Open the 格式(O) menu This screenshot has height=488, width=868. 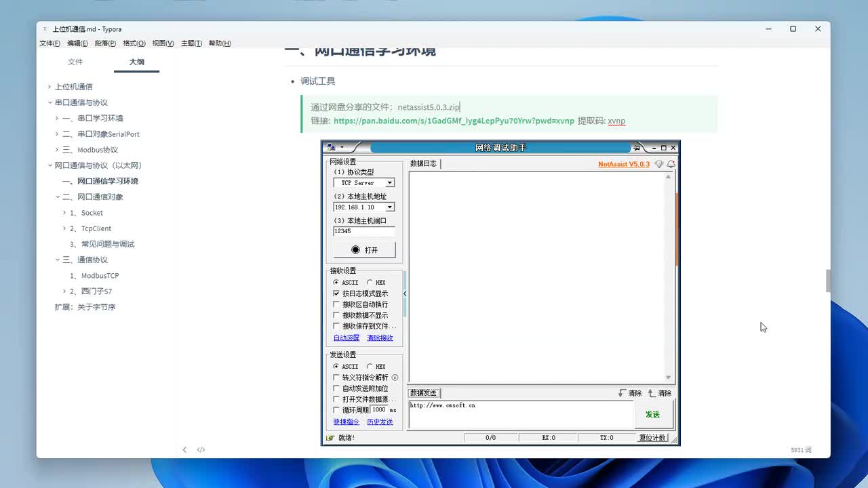click(x=134, y=43)
